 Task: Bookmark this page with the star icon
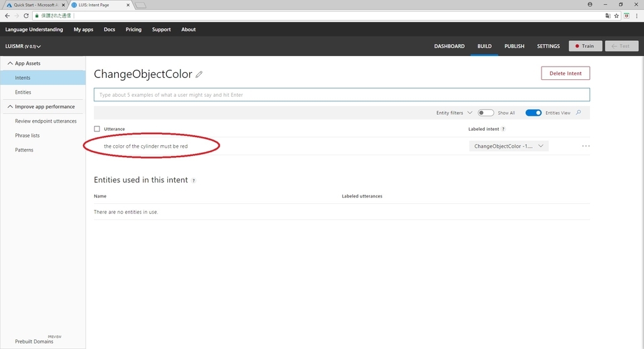click(616, 16)
